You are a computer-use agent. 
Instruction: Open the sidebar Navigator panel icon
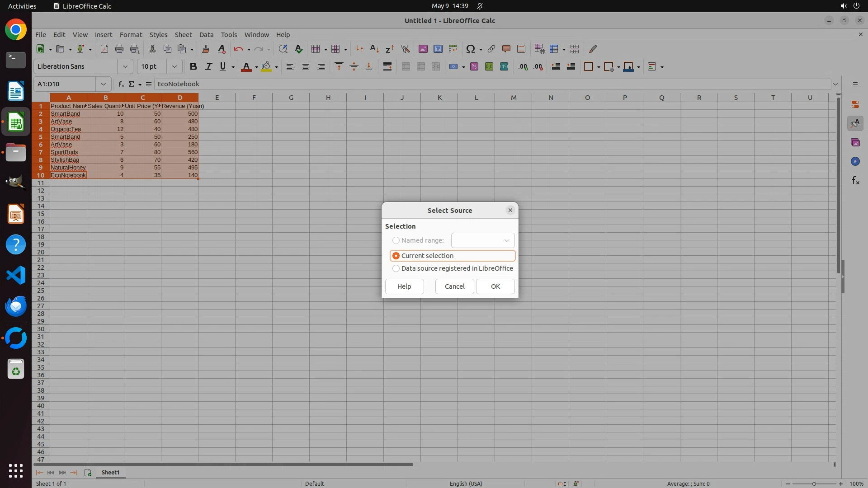click(x=855, y=161)
